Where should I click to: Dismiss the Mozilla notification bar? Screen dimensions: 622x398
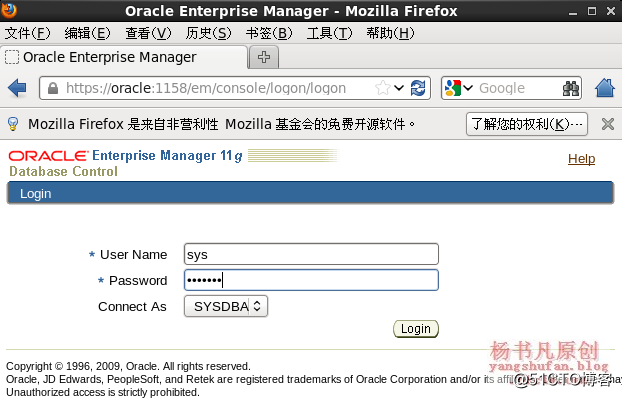click(607, 124)
